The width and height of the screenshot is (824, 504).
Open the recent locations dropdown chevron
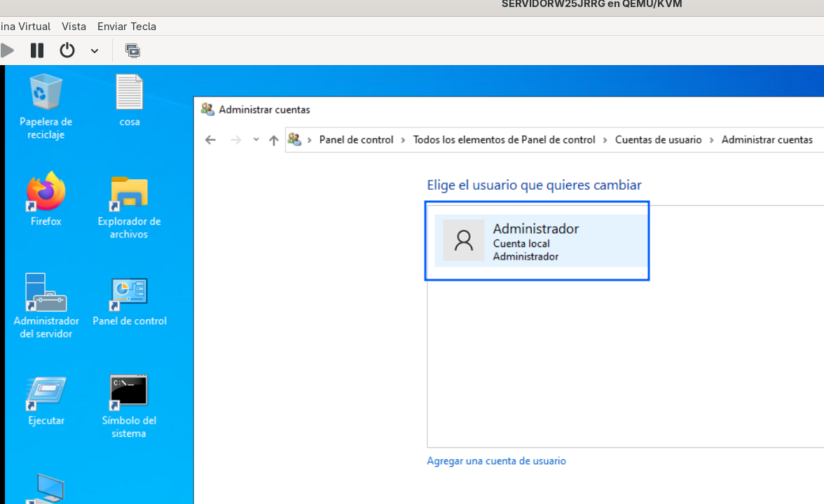256,140
